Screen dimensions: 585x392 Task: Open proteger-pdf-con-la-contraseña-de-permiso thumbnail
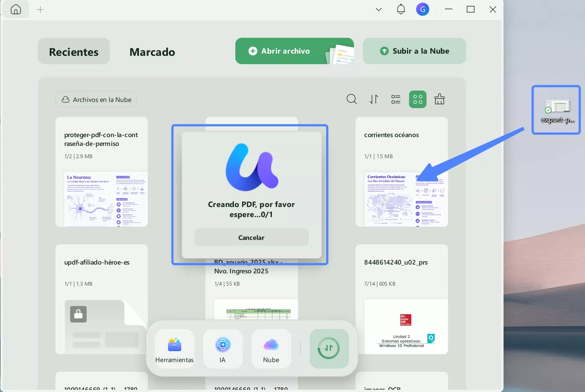click(106, 199)
